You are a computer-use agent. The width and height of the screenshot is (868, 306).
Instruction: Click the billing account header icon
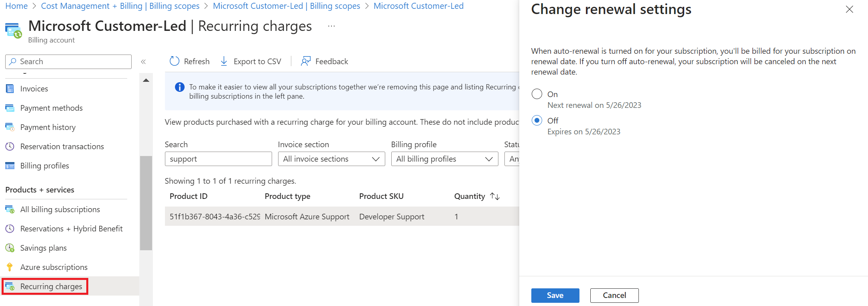(13, 31)
